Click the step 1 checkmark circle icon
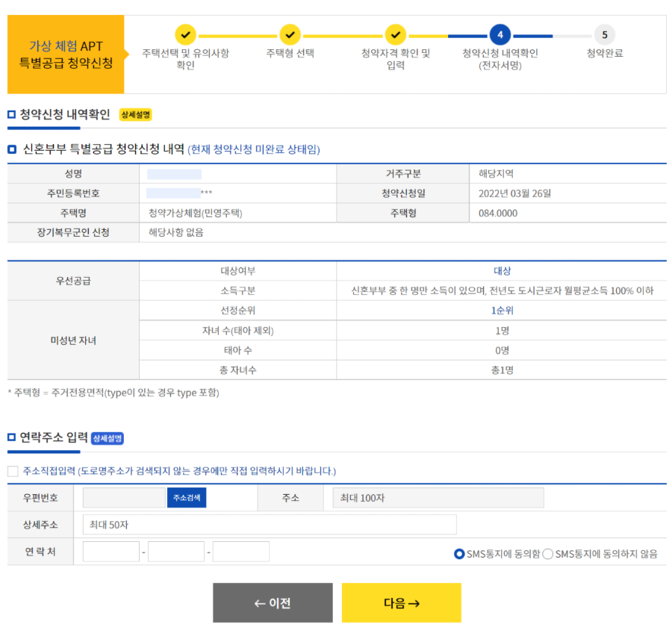 coord(186,35)
